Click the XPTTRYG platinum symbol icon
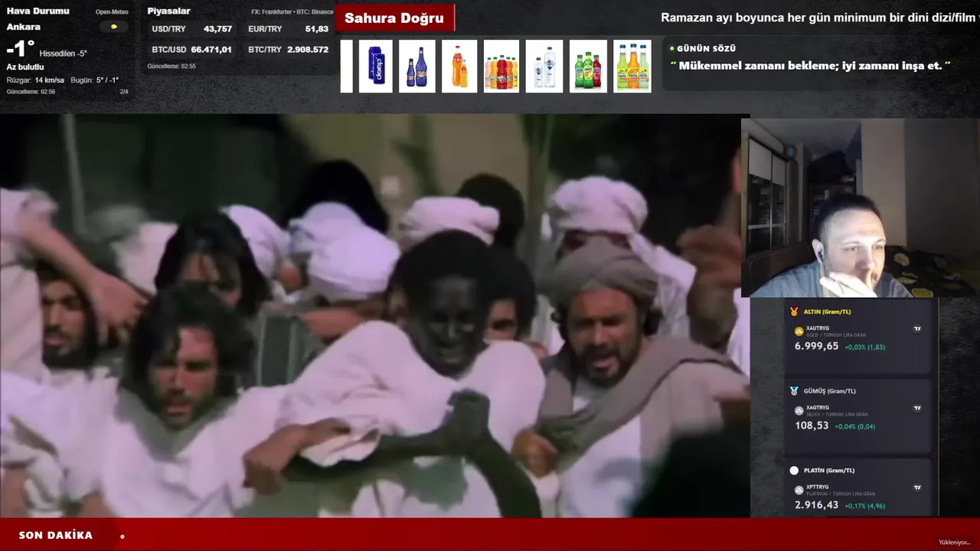Viewport: 980px width, 551px height. click(799, 490)
